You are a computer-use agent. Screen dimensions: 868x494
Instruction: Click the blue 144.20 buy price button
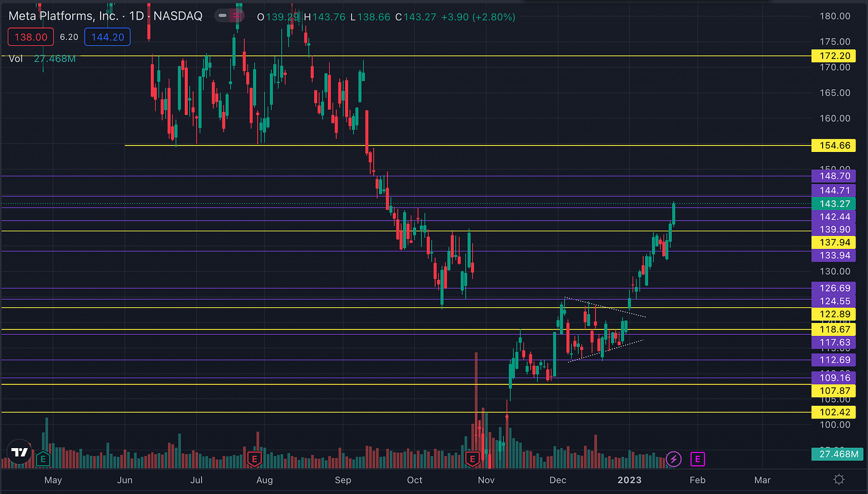[107, 37]
